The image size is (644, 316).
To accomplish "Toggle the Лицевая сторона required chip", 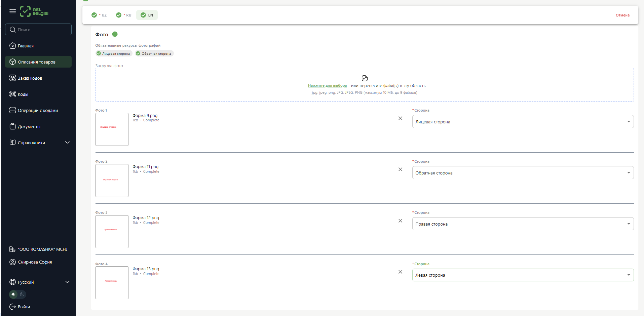I will [113, 53].
